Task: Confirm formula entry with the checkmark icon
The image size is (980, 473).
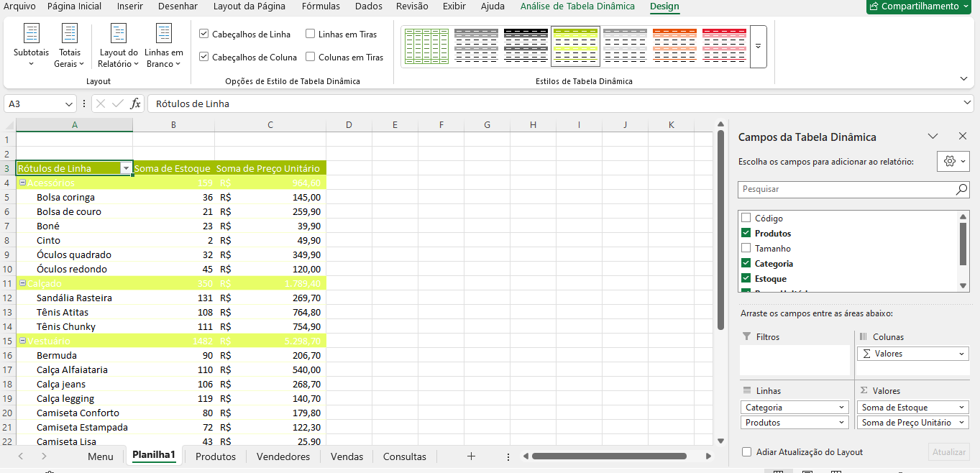Action: [x=118, y=104]
